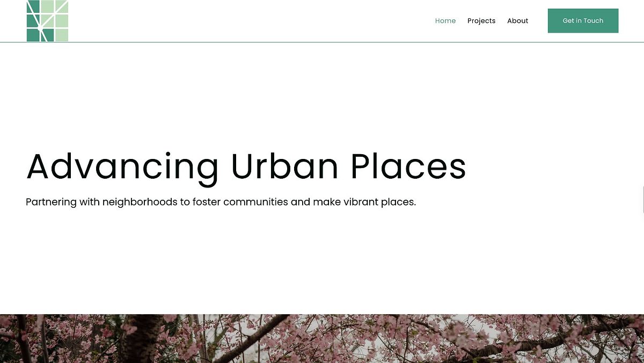644x363 pixels.
Task: Click the Get in Touch button
Action: (x=583, y=20)
